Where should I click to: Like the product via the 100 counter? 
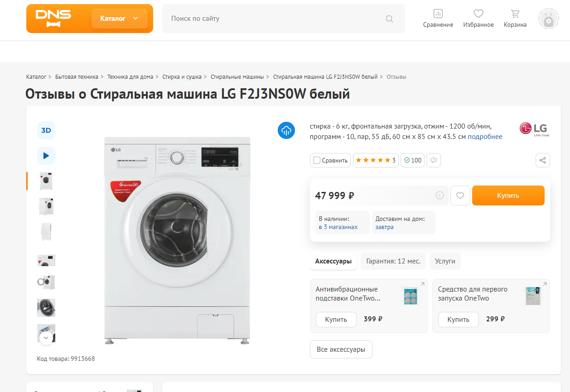(412, 160)
